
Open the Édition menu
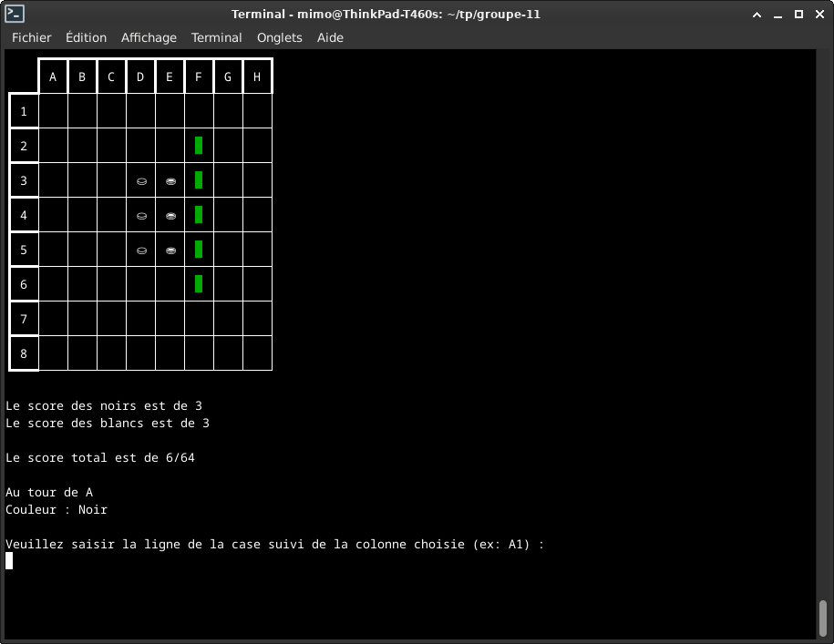tap(86, 37)
